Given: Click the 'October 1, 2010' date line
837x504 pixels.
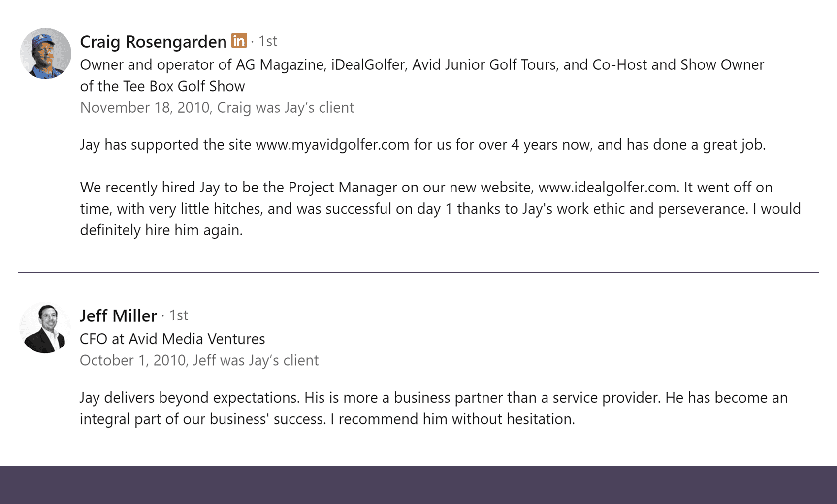Looking at the screenshot, I should tap(132, 360).
